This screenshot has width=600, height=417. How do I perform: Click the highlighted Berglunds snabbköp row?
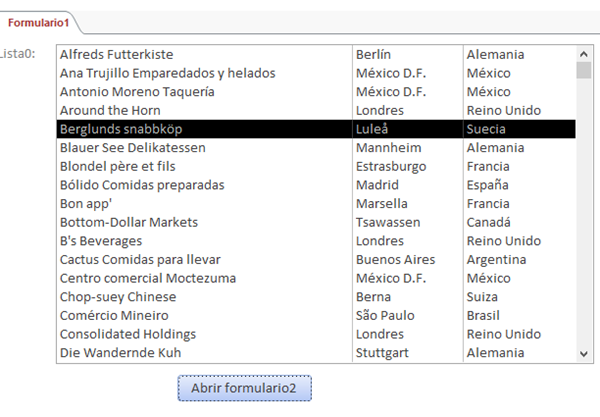click(121, 129)
